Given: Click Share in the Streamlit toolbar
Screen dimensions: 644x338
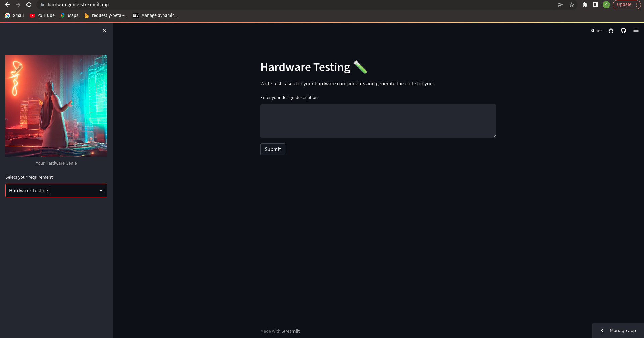Looking at the screenshot, I should (596, 30).
